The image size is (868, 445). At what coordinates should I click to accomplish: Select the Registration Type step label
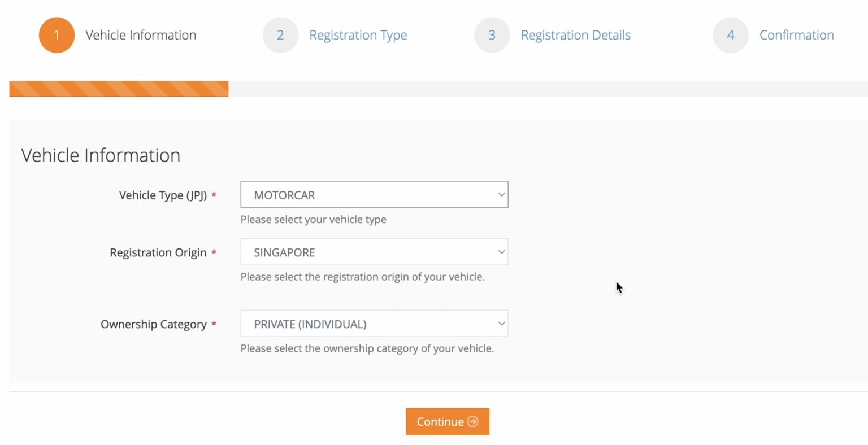pos(358,34)
